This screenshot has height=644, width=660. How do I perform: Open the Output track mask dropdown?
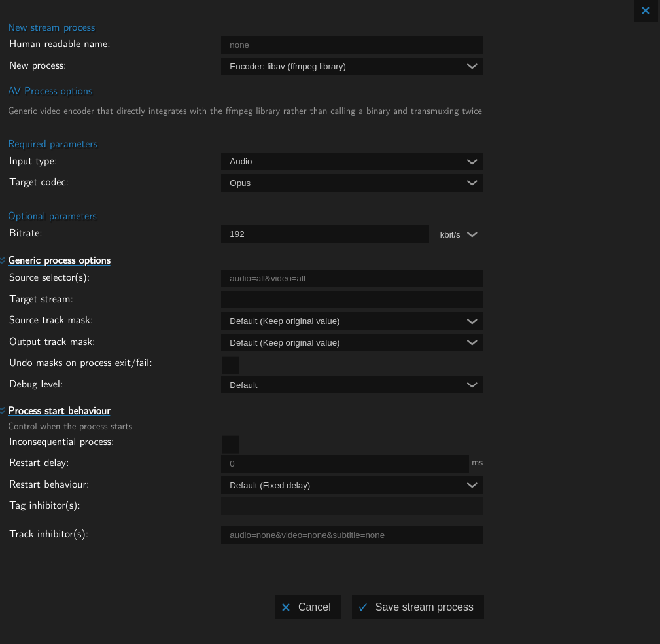click(351, 343)
